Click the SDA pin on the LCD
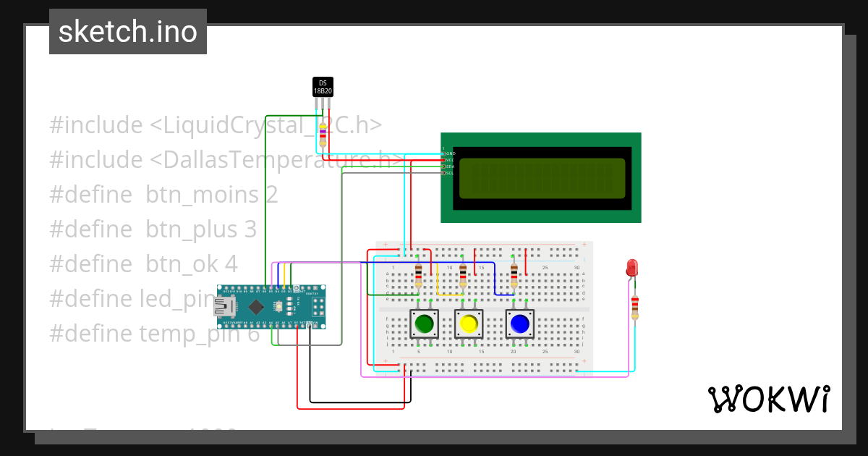The image size is (868, 456). point(444,166)
